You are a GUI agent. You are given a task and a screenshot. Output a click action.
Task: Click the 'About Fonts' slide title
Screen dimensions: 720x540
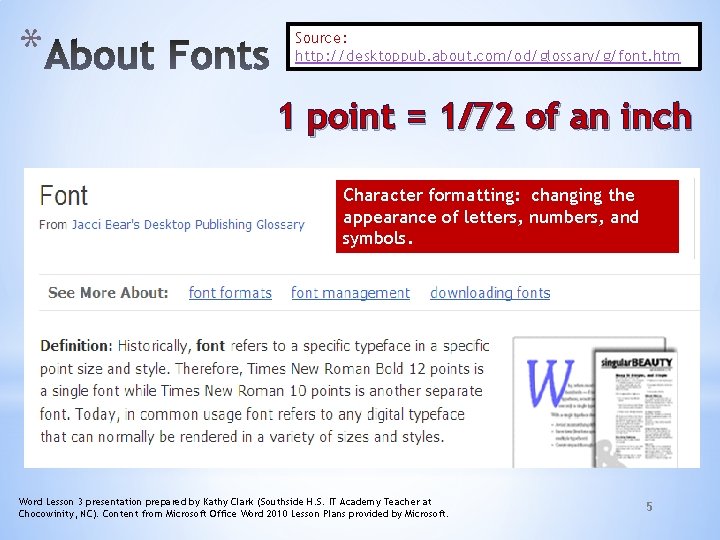pos(157,55)
